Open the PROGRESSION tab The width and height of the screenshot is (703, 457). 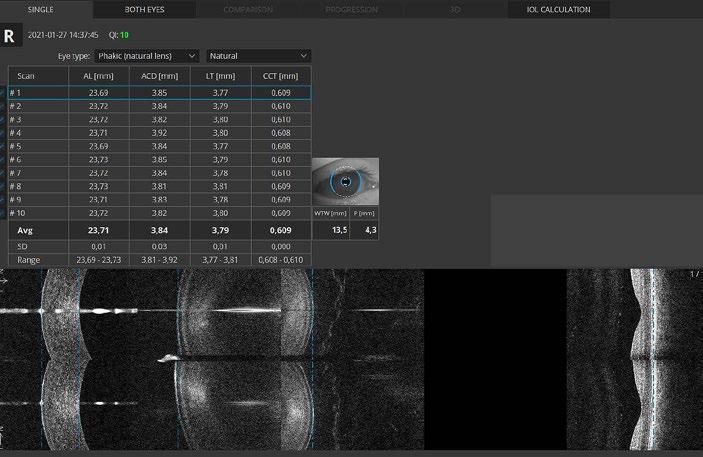click(352, 9)
